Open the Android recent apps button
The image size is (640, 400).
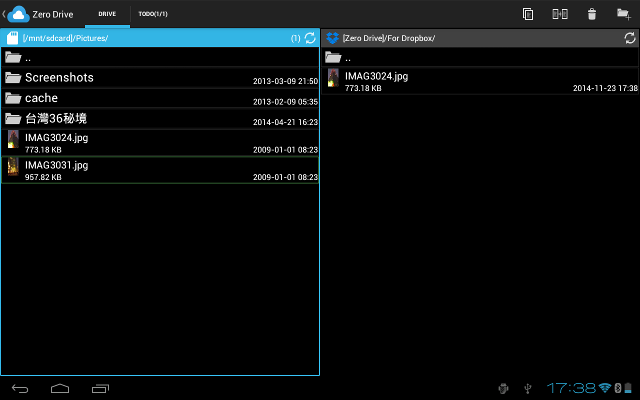[x=100, y=389]
